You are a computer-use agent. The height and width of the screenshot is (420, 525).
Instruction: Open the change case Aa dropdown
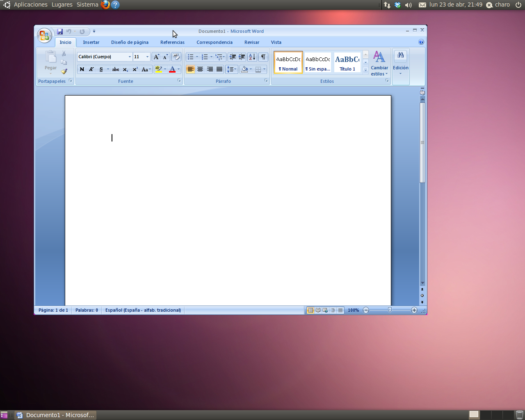click(x=146, y=69)
